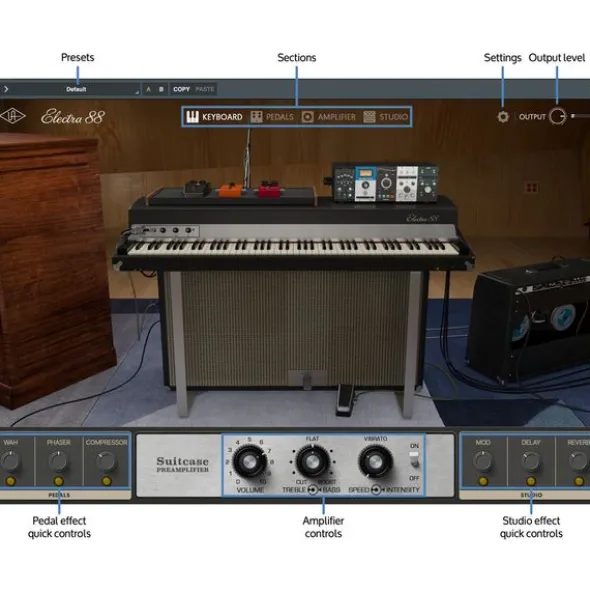Toggle the COMPRESSOR enable LED
Image resolution: width=590 pixels, height=591 pixels.
pos(107,481)
